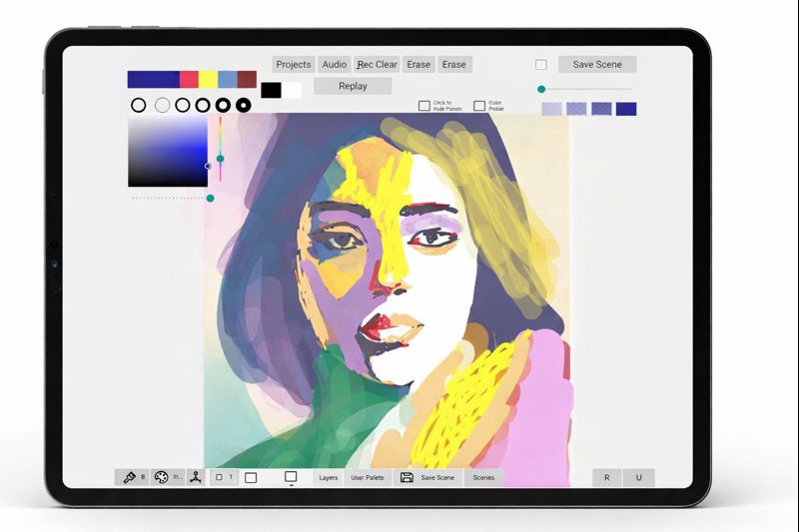Select the thickest brush ring preset

244,105
